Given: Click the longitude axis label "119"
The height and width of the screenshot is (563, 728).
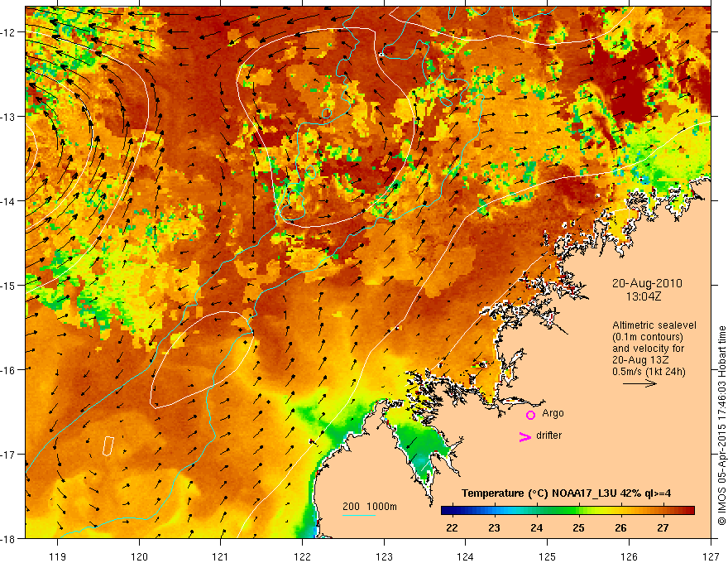Looking at the screenshot, I should (x=58, y=557).
